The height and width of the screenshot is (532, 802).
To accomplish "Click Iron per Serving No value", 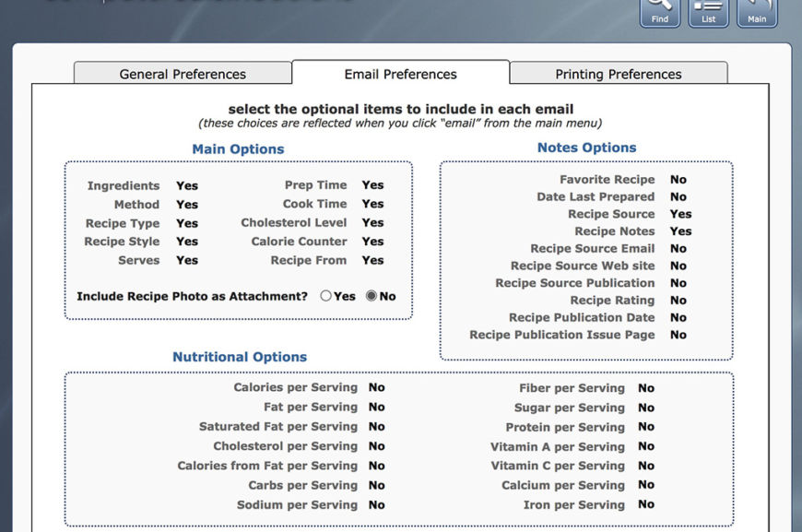I will tap(646, 504).
